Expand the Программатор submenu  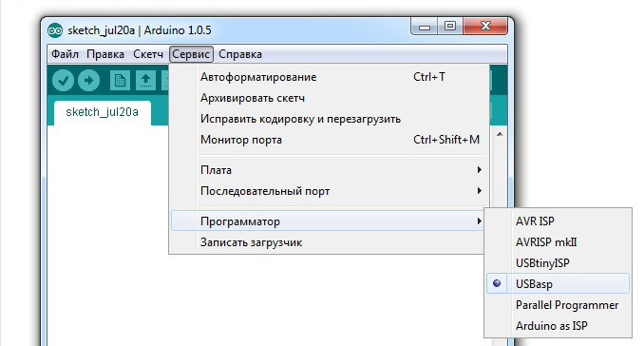(x=329, y=221)
